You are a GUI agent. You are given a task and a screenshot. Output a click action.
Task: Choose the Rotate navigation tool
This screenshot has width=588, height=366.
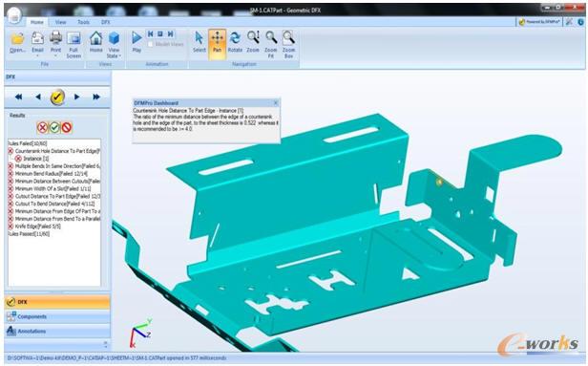click(x=235, y=38)
